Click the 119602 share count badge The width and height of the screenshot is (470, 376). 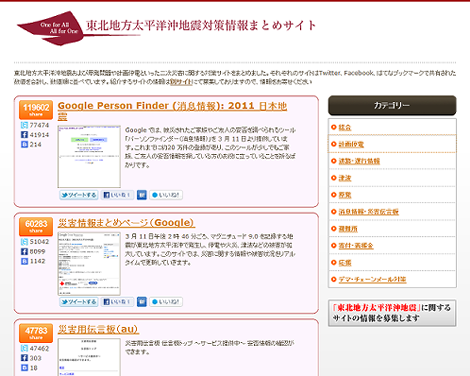(x=36, y=110)
